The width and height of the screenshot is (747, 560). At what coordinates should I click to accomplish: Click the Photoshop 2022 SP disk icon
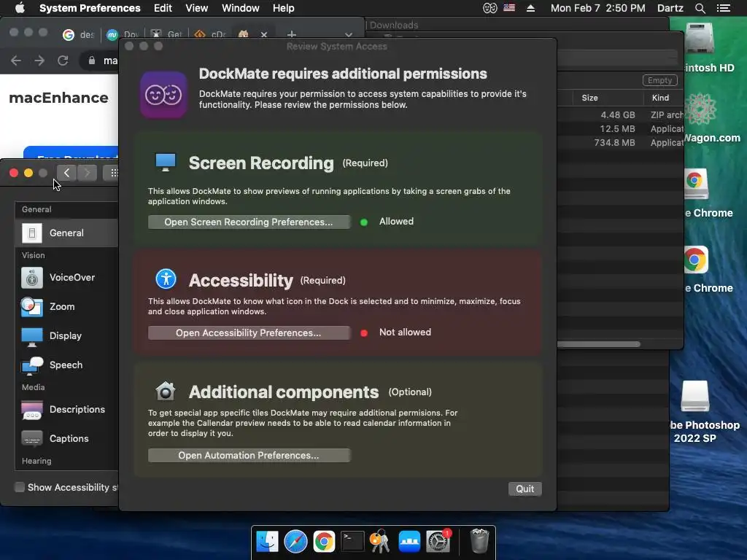694,396
